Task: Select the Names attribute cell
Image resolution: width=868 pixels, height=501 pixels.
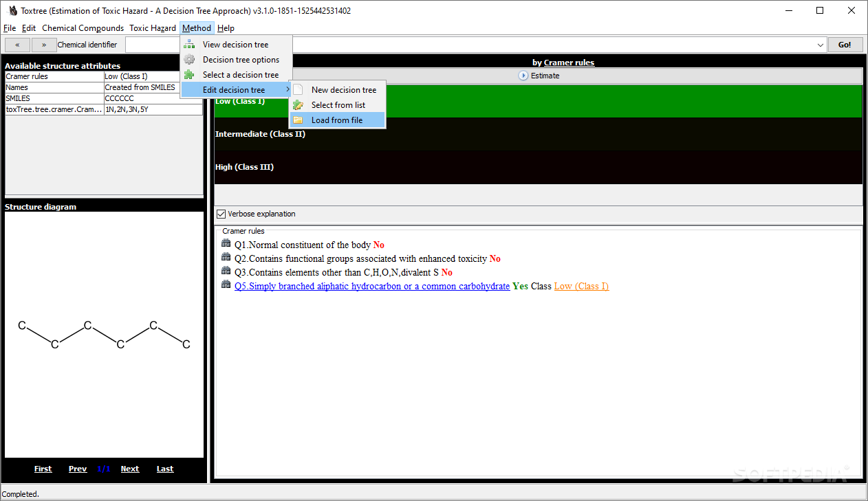Action: click(x=54, y=87)
